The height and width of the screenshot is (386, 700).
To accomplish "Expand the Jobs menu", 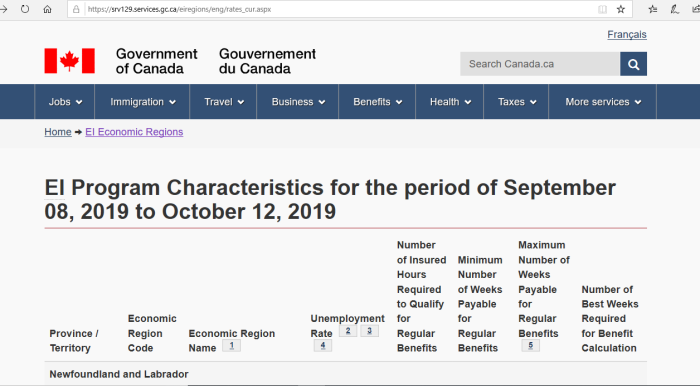I will pyautogui.click(x=65, y=102).
